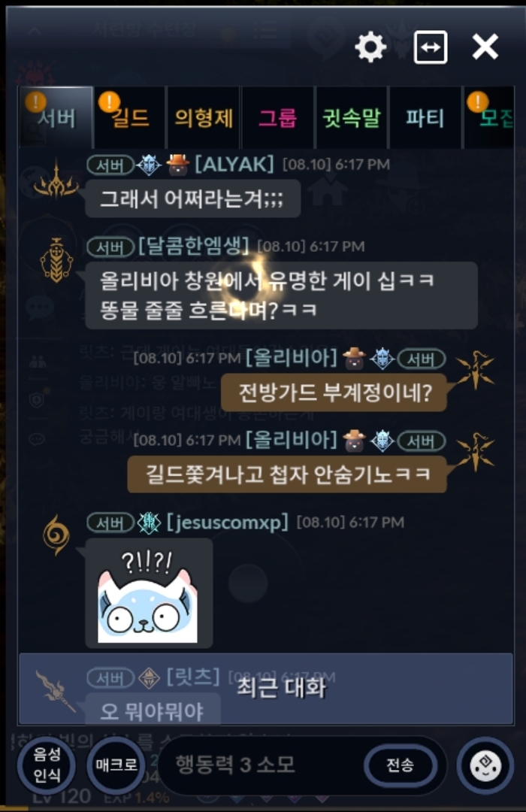The image size is (526, 812).
Task: Click the cat sticker from jesuscomxp
Action: [149, 593]
